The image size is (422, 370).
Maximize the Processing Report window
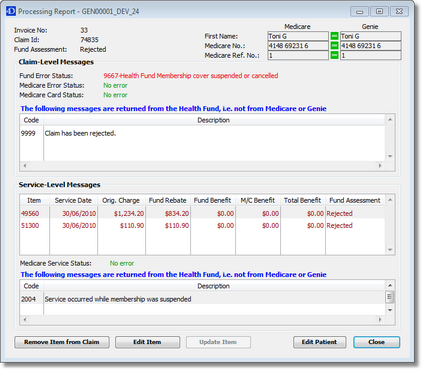(379, 11)
